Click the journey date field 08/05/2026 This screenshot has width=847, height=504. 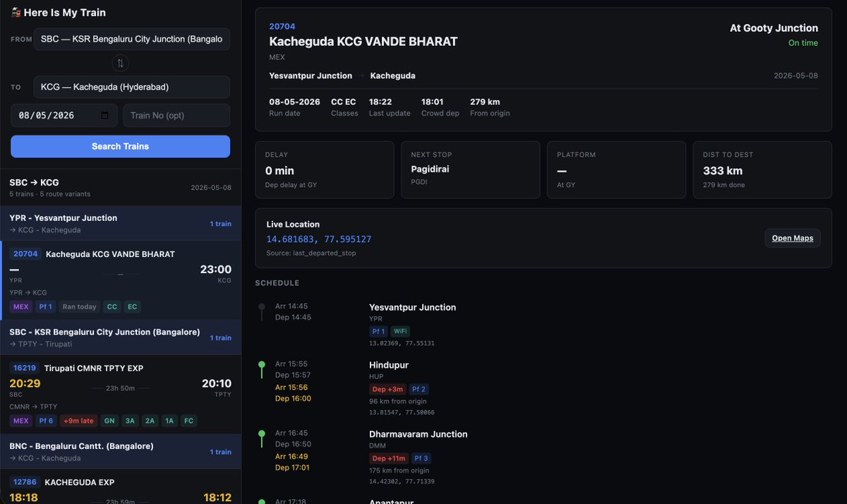(64, 115)
